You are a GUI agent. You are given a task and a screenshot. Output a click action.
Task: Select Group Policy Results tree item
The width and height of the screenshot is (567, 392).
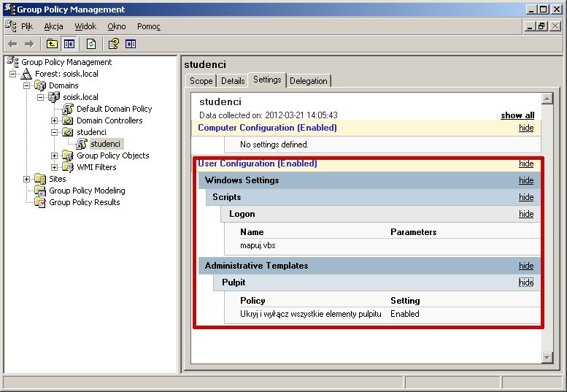[84, 202]
